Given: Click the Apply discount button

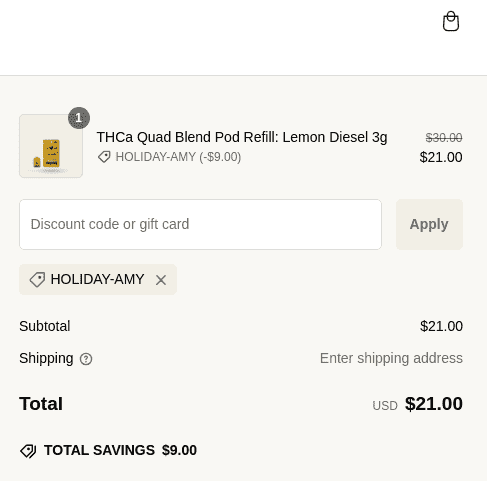Looking at the screenshot, I should [x=429, y=224].
